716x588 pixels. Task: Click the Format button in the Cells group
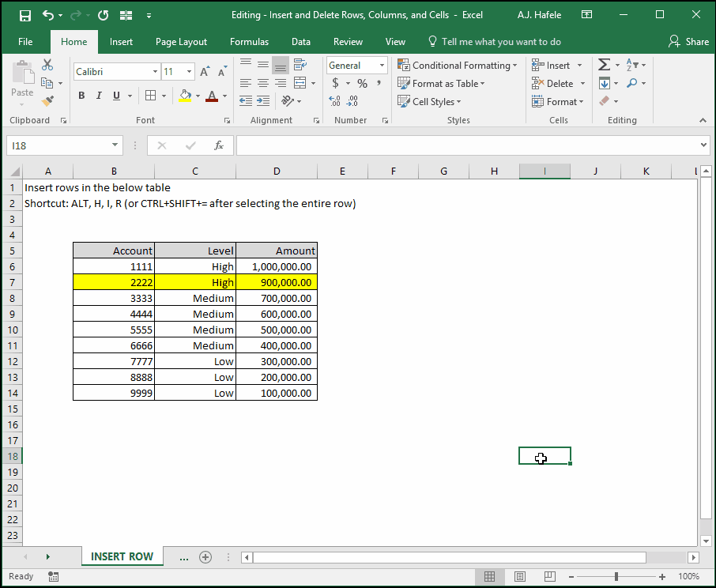(558, 101)
